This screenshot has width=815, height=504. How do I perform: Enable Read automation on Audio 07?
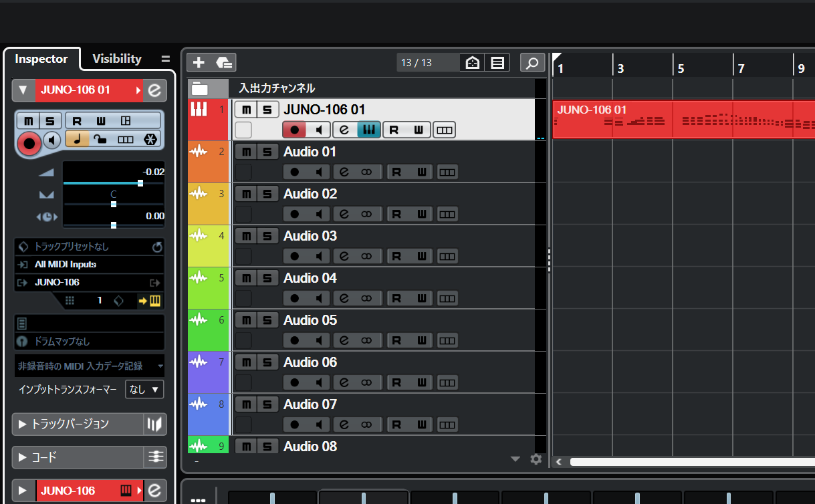click(x=396, y=424)
